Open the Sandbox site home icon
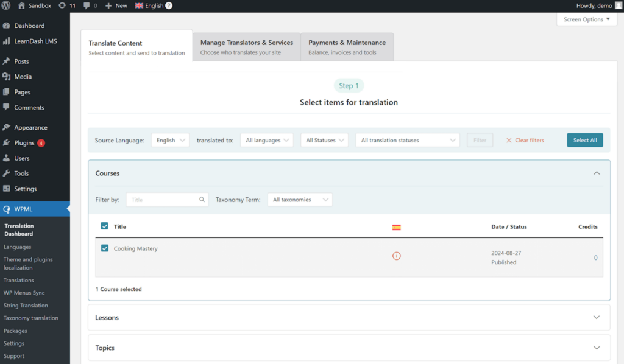Screen dimensions: 624x364 click(21, 5)
